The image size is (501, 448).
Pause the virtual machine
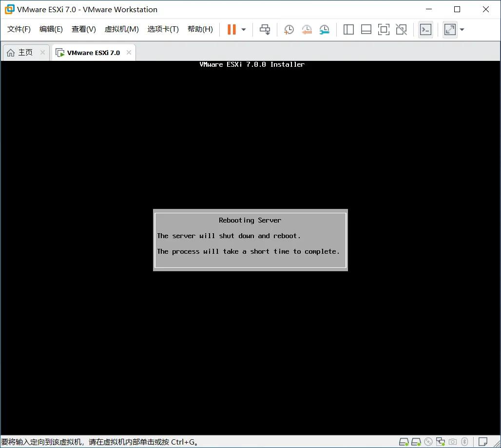pyautogui.click(x=231, y=29)
